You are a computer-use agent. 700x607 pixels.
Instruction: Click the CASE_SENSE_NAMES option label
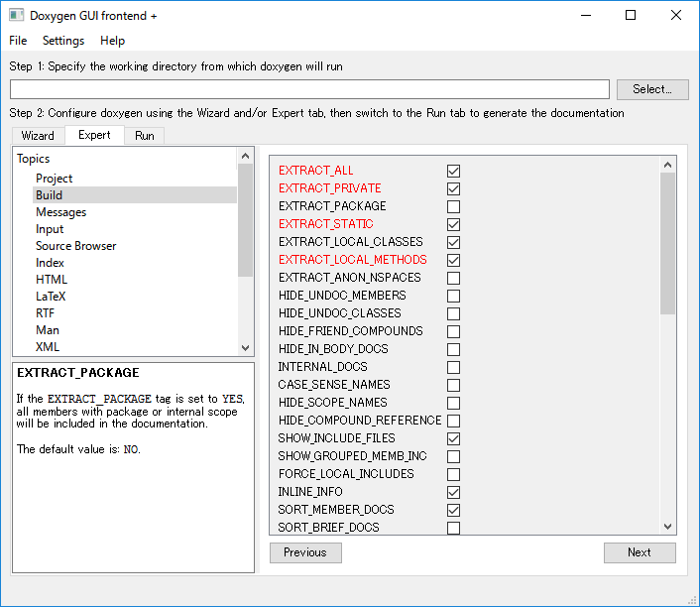point(334,385)
